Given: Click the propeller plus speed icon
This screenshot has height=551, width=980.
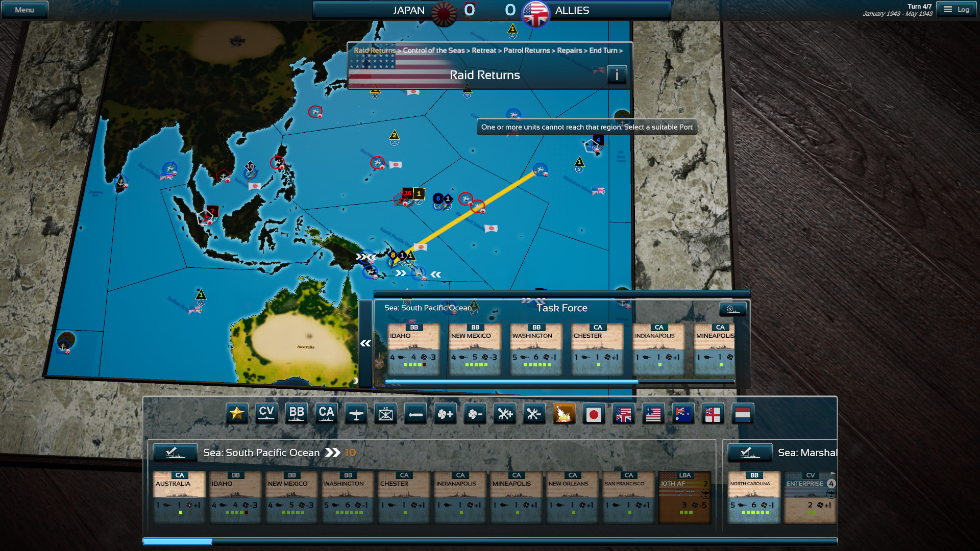Looking at the screenshot, I should coord(445,414).
